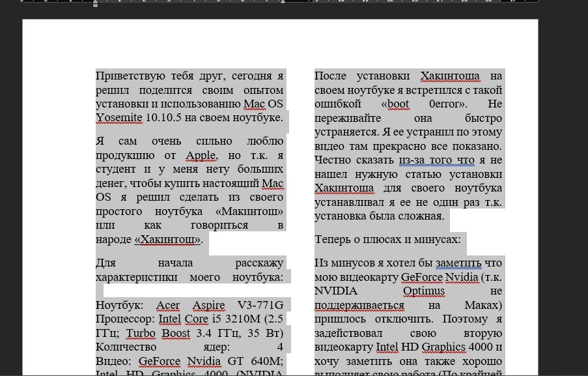
Task: Click the processor model "3210M"
Action: [x=243, y=319]
